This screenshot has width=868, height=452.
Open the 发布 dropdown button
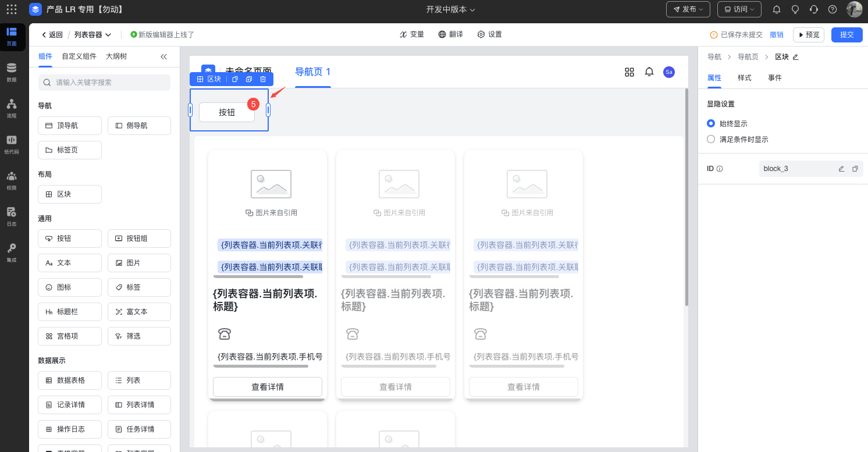click(x=688, y=9)
